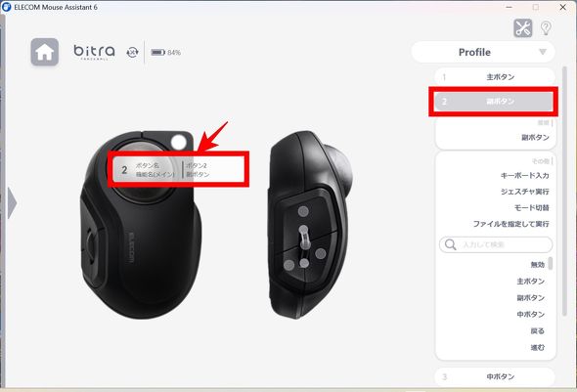Select the white LED button on the mouse image
The image size is (577, 392).
coord(179,143)
